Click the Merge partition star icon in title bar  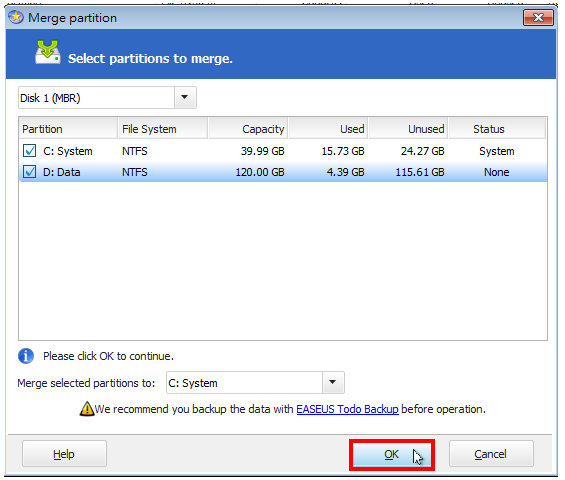[16, 17]
